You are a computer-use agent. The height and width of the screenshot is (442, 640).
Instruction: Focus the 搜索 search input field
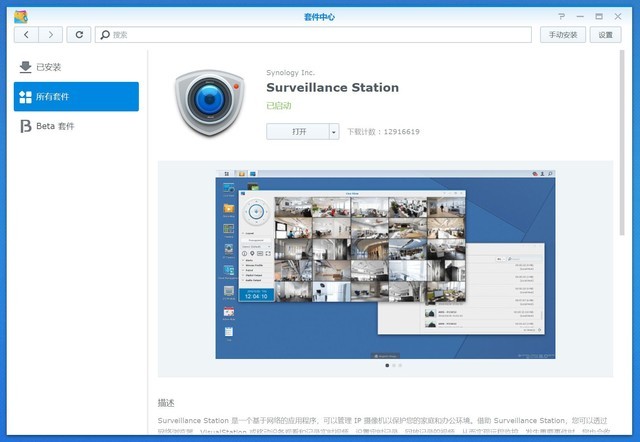click(x=313, y=35)
